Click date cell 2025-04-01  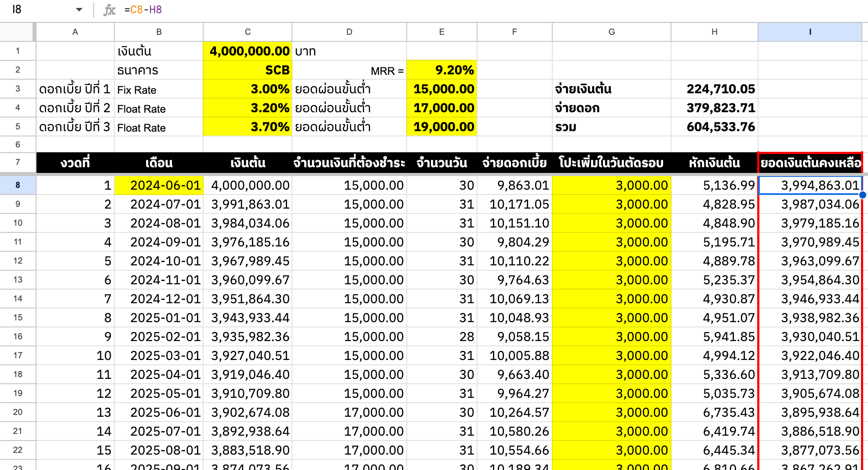coord(159,375)
